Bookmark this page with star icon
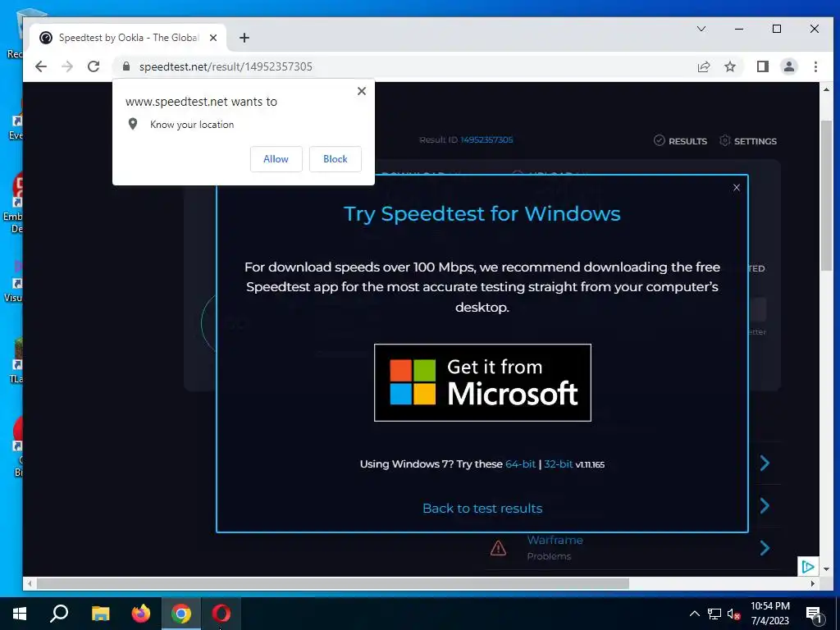Image resolution: width=840 pixels, height=630 pixels. [729, 66]
